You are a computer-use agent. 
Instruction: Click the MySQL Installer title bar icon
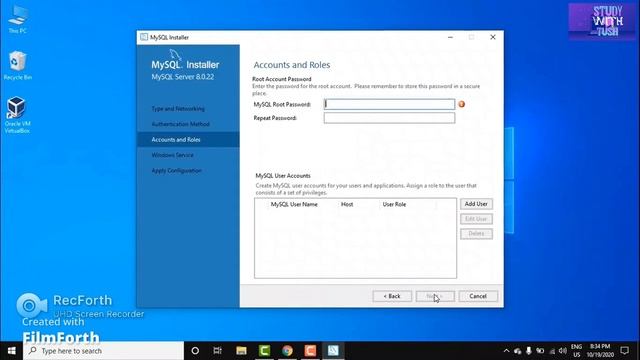click(x=144, y=37)
